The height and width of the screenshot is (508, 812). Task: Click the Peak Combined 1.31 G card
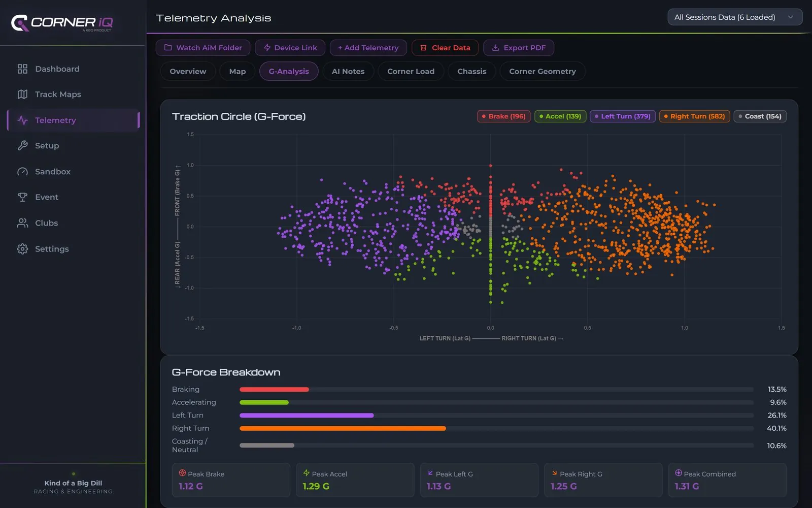point(727,480)
